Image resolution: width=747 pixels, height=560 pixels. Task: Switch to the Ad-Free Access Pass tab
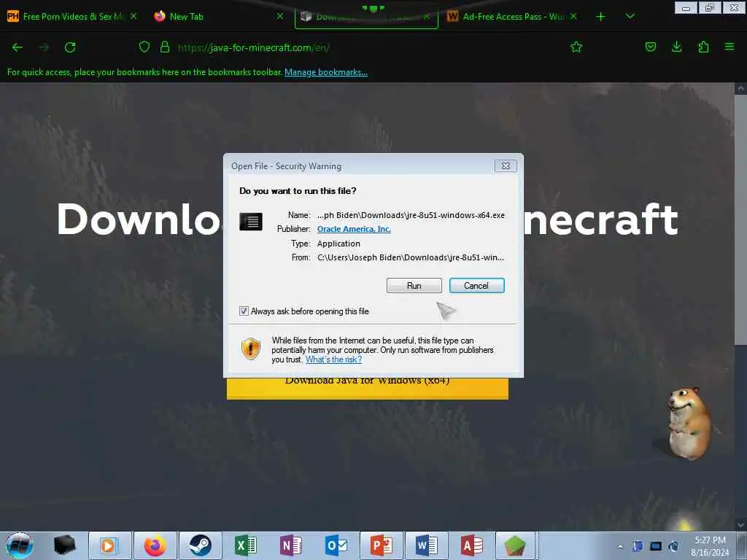[x=513, y=17]
